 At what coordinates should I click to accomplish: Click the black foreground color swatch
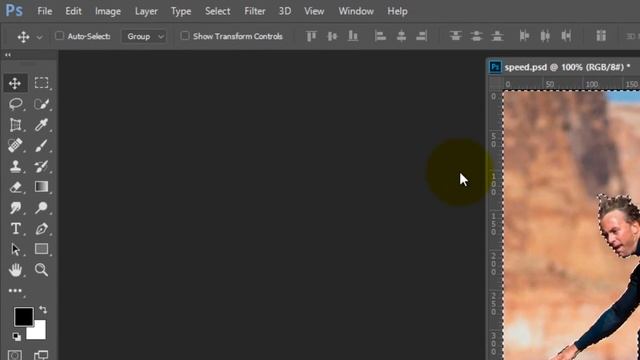tap(23, 317)
